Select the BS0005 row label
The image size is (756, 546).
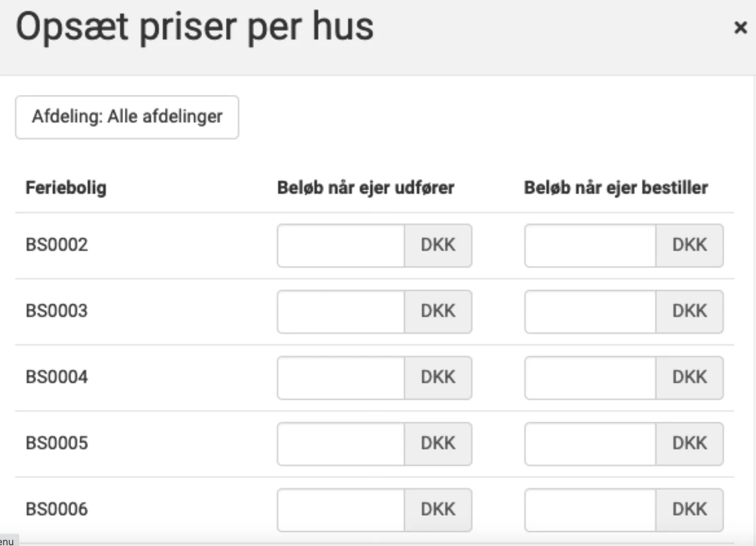coord(57,443)
